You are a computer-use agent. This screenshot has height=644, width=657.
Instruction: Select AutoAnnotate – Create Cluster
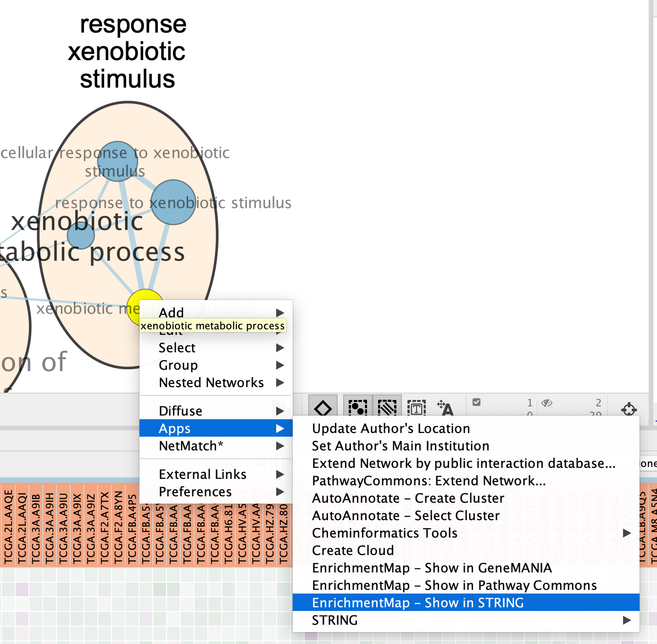pos(408,498)
